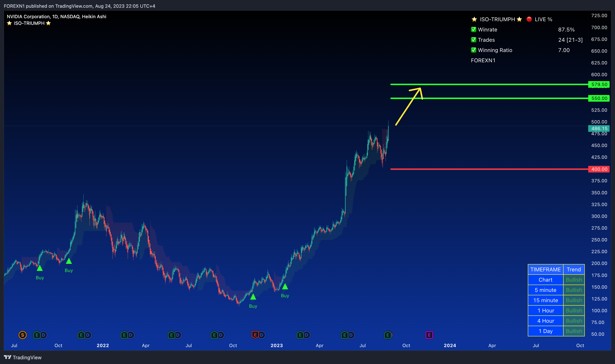Click the 50.00 price axis label
615x364 pixels.
[x=598, y=334]
